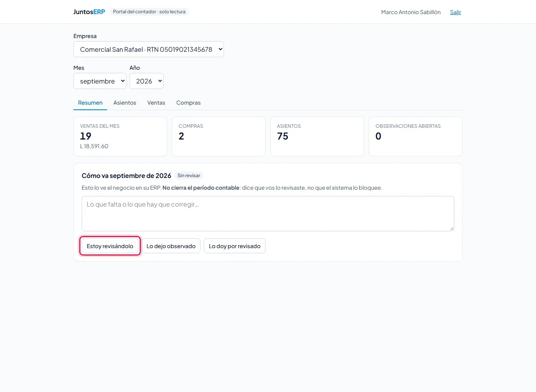Log out using the Salir link
This screenshot has width=536, height=392.
coord(456,12)
